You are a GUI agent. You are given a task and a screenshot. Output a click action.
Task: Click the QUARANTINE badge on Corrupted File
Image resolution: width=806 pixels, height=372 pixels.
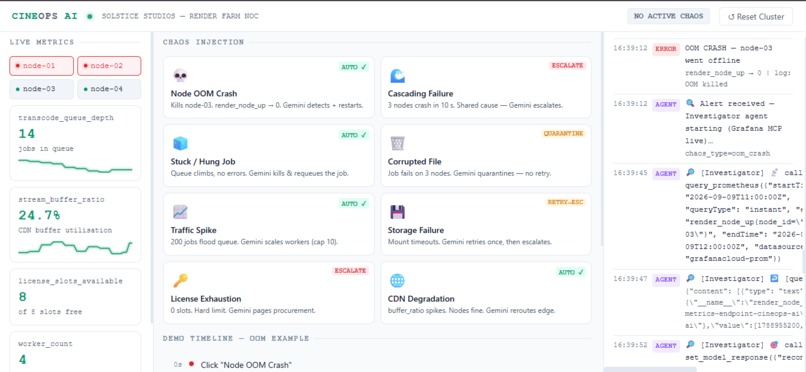[563, 134]
